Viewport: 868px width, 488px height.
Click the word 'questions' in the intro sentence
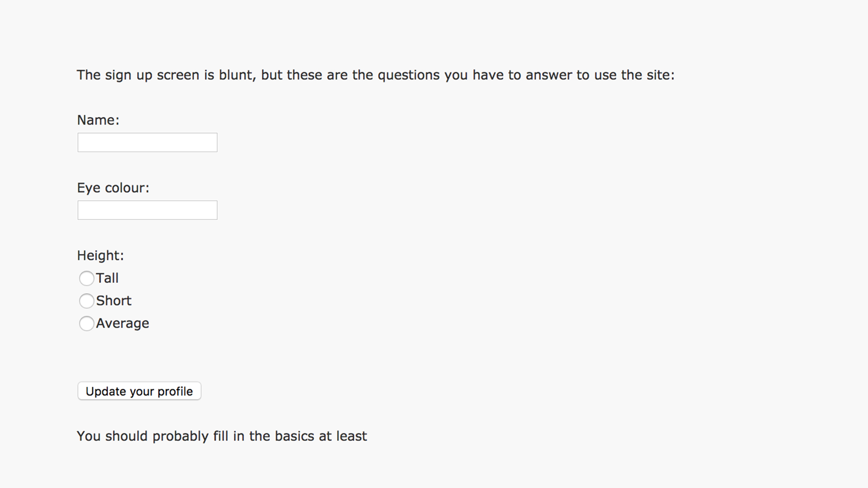408,75
